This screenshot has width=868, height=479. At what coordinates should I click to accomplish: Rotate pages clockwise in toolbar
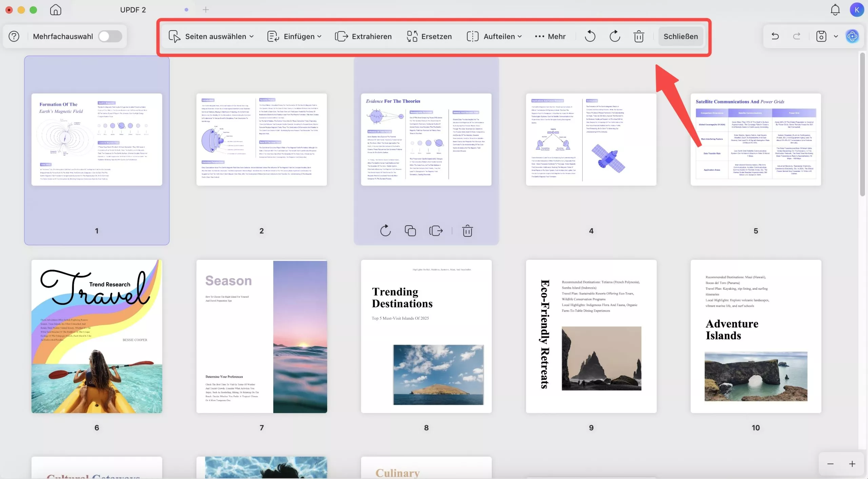pyautogui.click(x=614, y=36)
